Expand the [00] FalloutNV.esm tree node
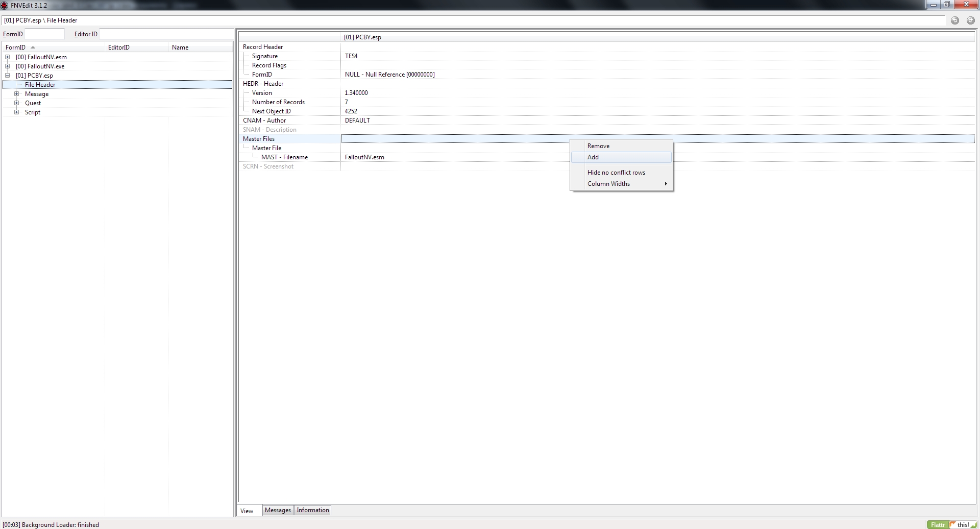The image size is (980, 529). (8, 57)
